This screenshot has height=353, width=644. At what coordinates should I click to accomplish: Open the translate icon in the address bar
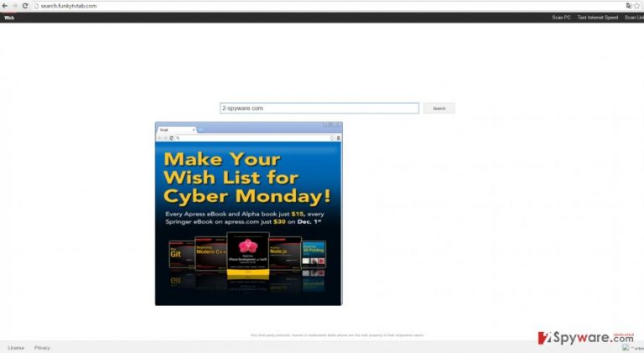coord(629,6)
